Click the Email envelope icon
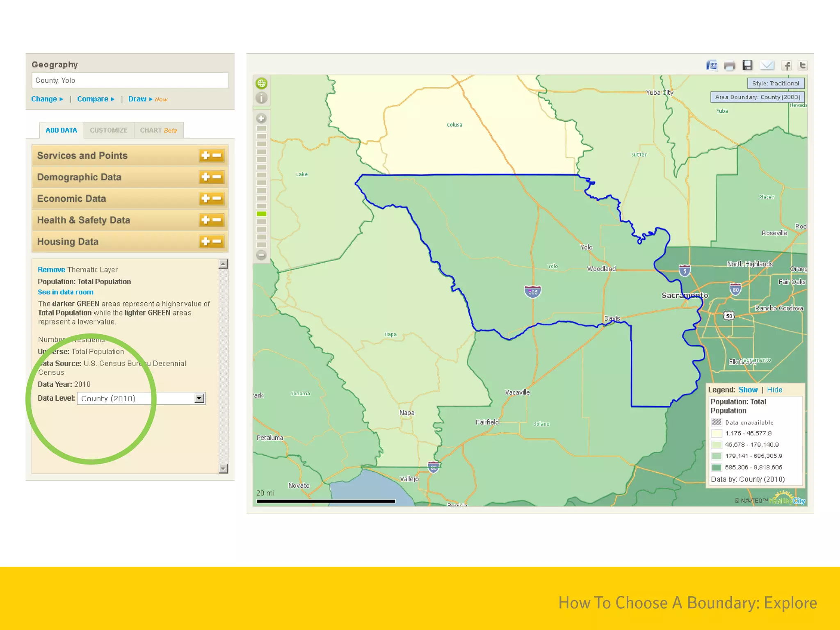 767,66
